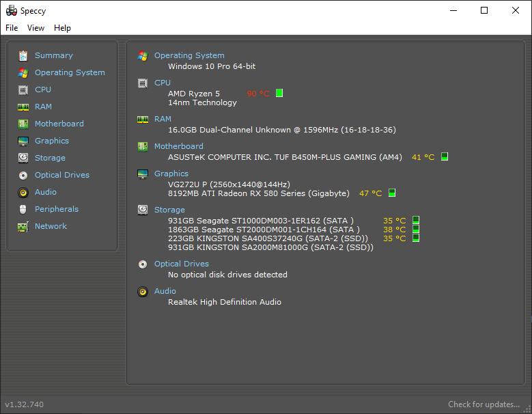Click the Optical Drives disc icon in sidebar
Screen dimensions: 532x414
[23, 175]
